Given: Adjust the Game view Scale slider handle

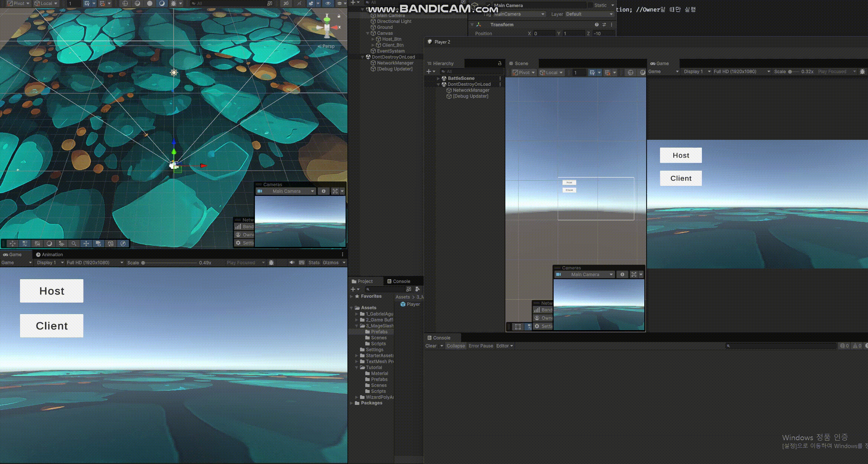Looking at the screenshot, I should [143, 262].
